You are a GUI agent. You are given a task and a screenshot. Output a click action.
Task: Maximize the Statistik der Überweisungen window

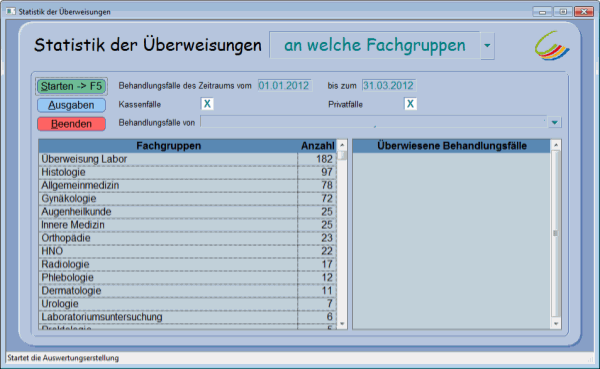(563, 12)
